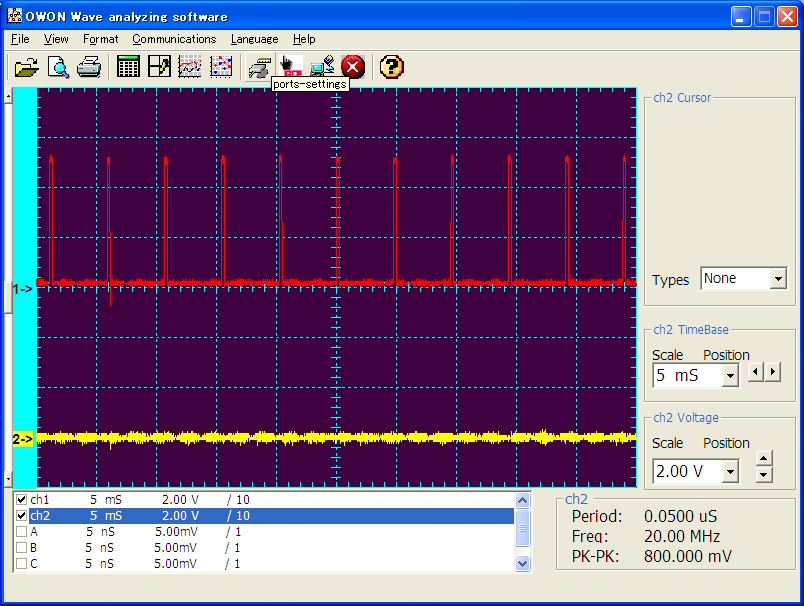
Task: Move Voltage position down with arrow button
Action: [x=763, y=475]
